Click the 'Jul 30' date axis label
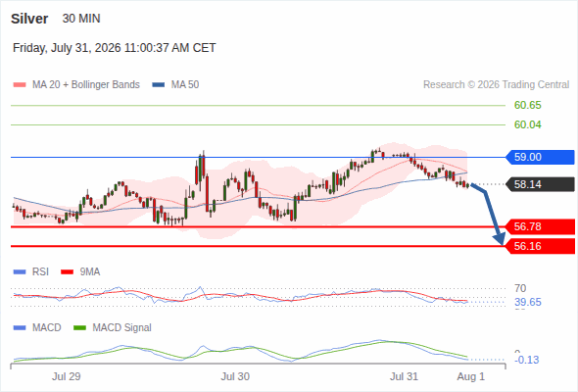 [235, 377]
